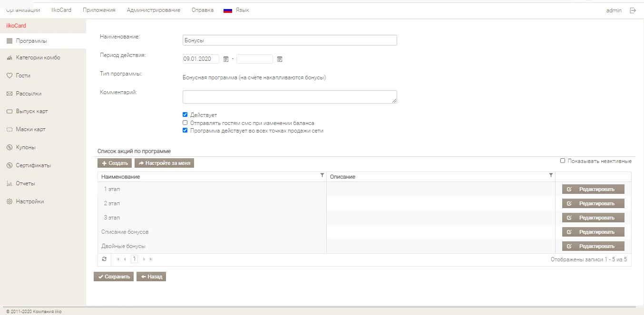Open the Администрирование menu
644x315 pixels.
click(153, 10)
